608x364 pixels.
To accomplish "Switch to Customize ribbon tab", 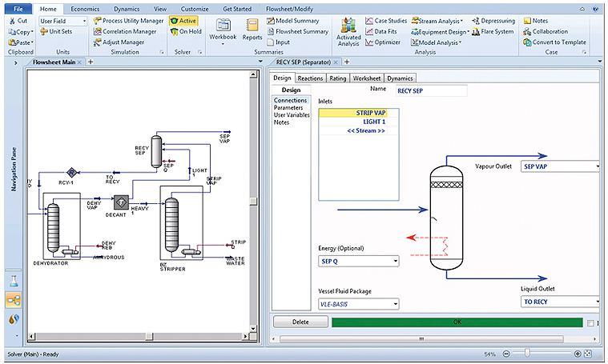I will click(195, 9).
